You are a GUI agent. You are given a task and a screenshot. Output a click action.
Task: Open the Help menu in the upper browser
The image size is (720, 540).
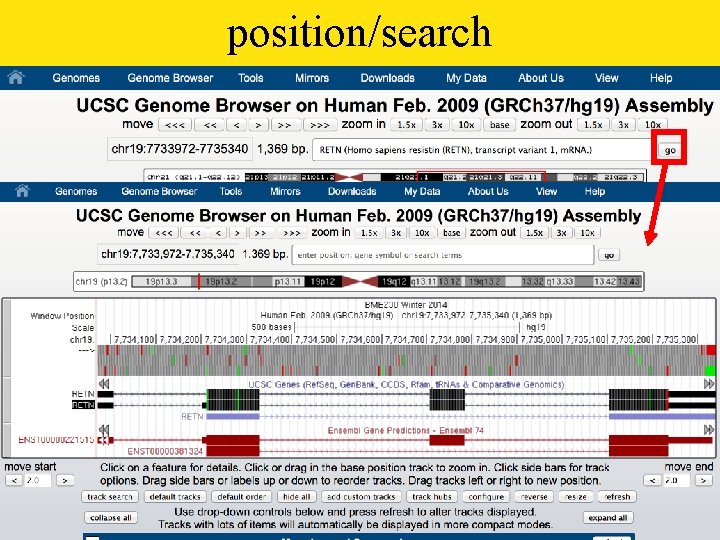click(x=661, y=78)
